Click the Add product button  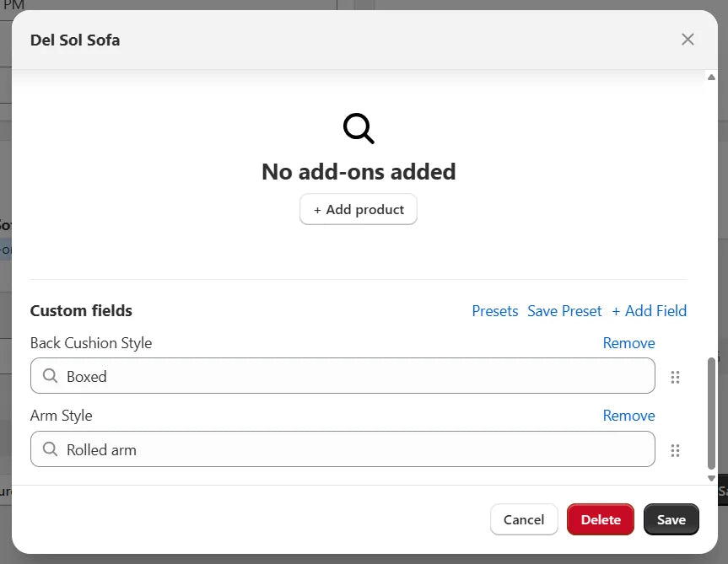359,210
